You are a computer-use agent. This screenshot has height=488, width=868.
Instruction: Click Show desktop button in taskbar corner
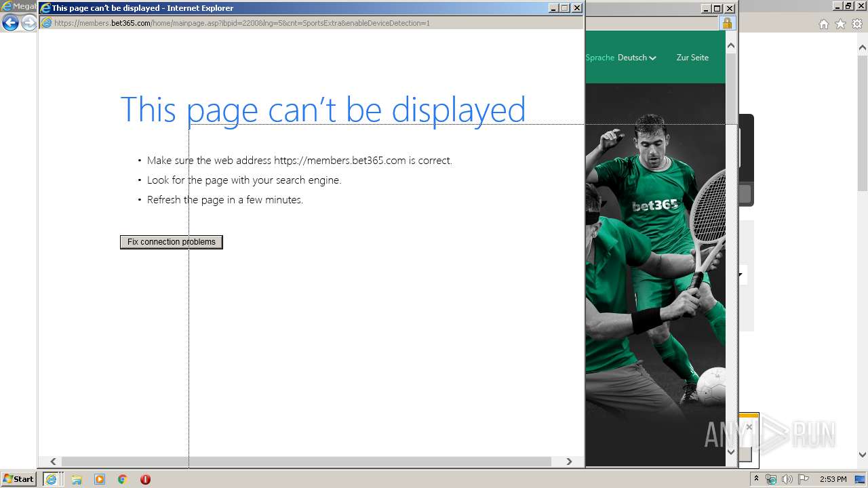click(861, 479)
